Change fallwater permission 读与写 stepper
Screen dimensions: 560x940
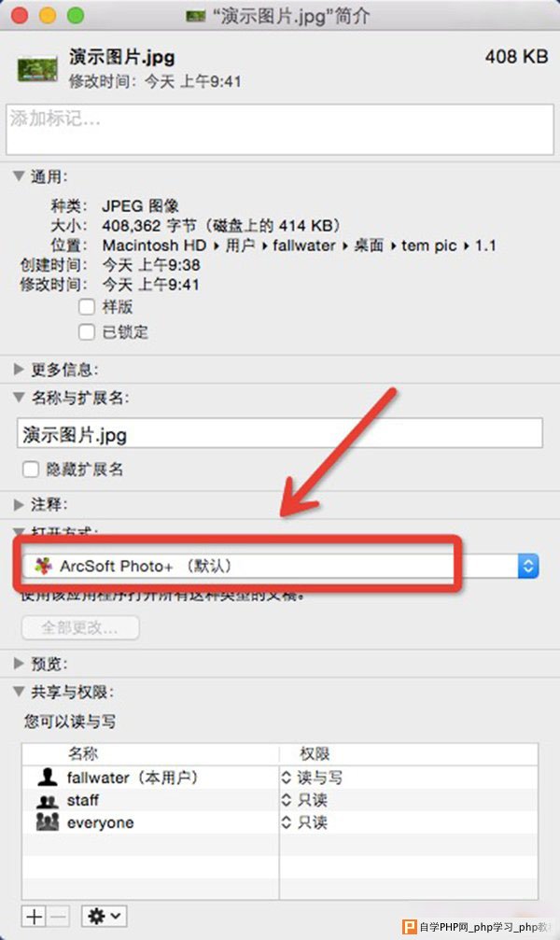(x=286, y=778)
